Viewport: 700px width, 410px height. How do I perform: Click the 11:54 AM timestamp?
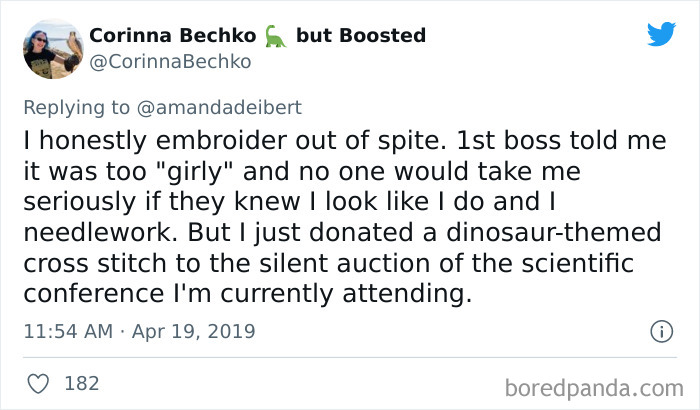coord(69,331)
